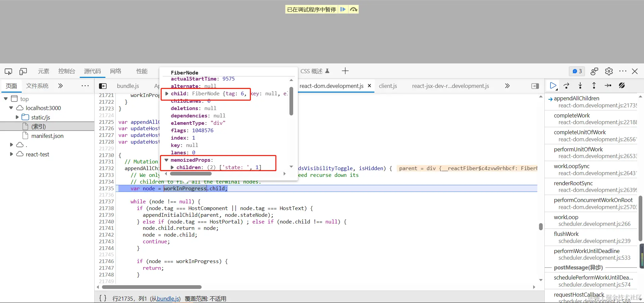Expand react-test tree node
644x303 pixels.
click(11, 154)
